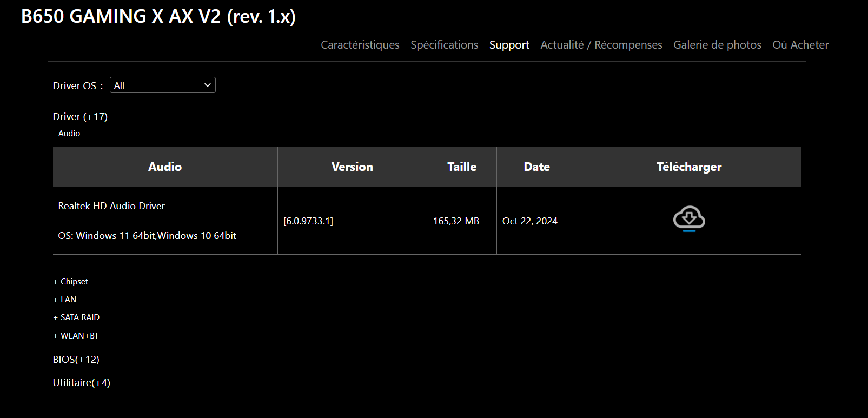Expand the Utilitaire(+4) list
Screen dimensions: 868x418
[82, 383]
